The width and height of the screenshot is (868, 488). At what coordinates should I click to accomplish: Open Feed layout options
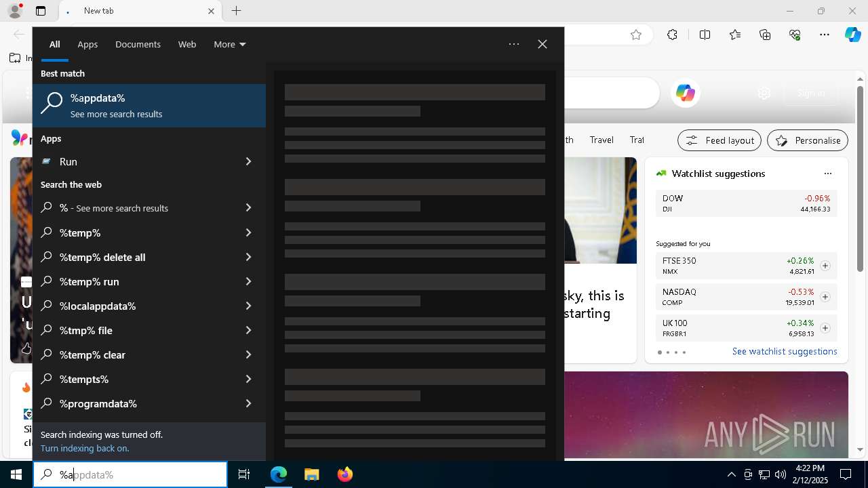click(719, 140)
